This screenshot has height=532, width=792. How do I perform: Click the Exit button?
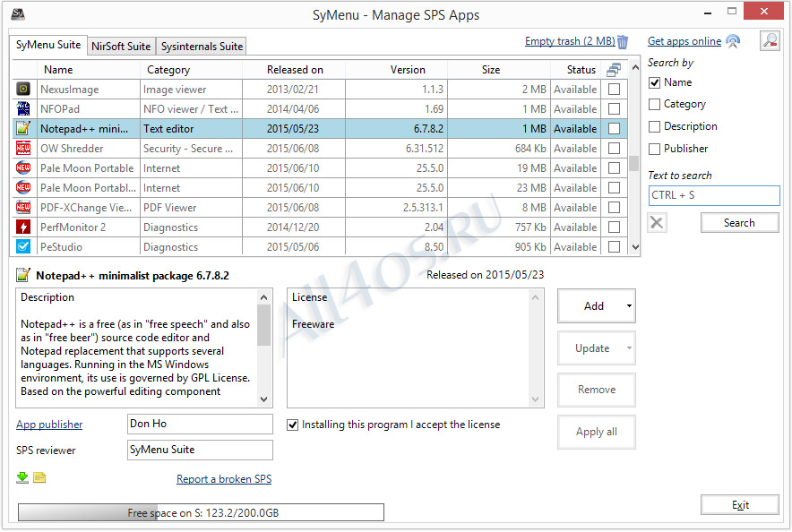[740, 505]
